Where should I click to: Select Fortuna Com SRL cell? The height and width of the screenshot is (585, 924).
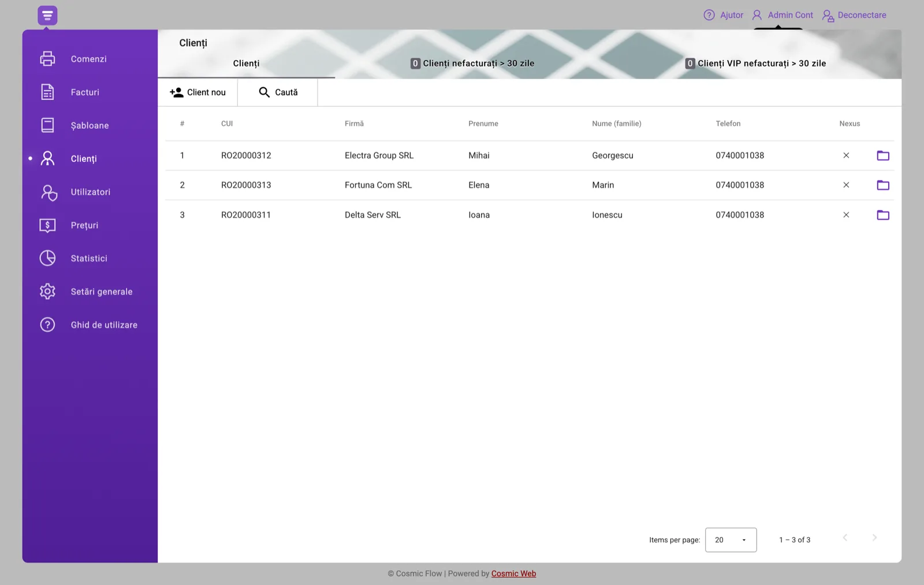pos(378,185)
